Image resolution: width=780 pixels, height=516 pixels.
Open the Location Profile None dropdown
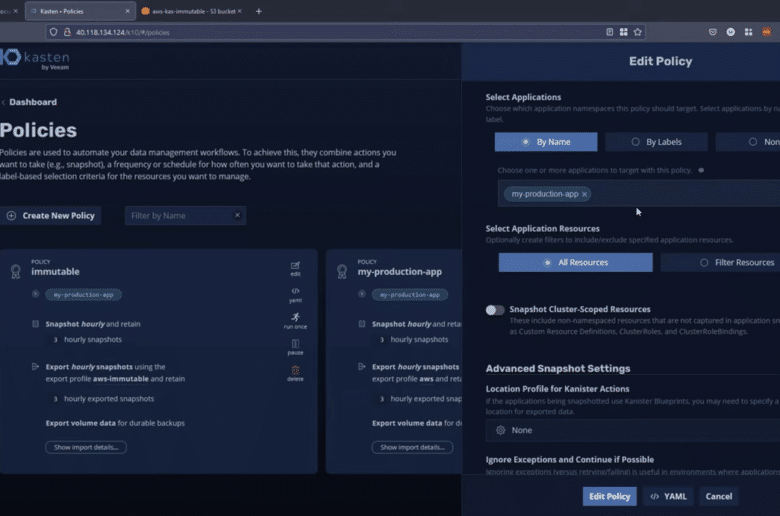[633, 430]
